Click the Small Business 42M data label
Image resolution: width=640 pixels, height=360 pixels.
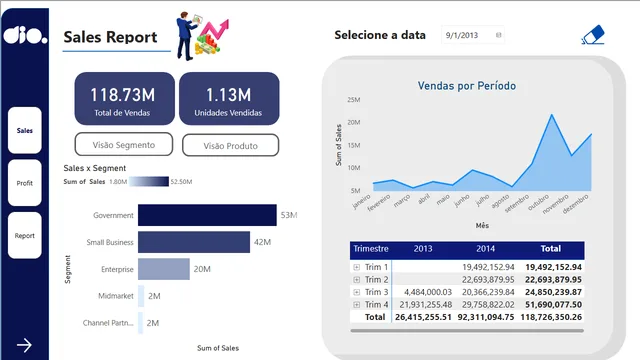click(262, 242)
